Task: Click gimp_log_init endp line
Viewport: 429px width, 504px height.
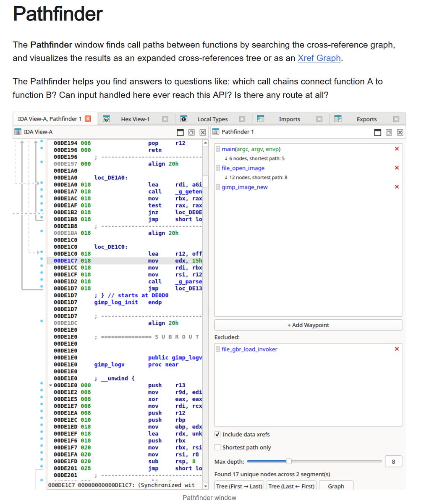Action: click(128, 302)
